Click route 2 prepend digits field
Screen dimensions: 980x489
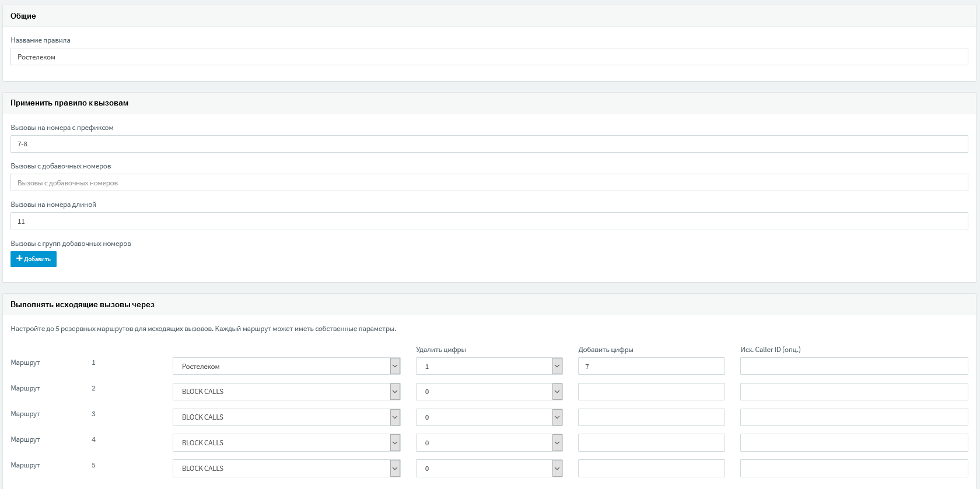pos(652,392)
